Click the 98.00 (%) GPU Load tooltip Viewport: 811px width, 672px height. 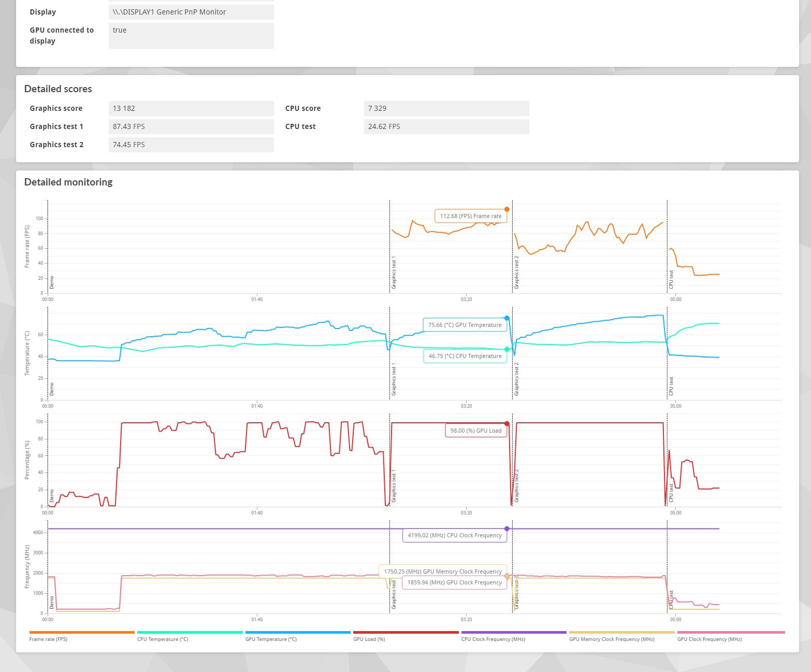[476, 431]
